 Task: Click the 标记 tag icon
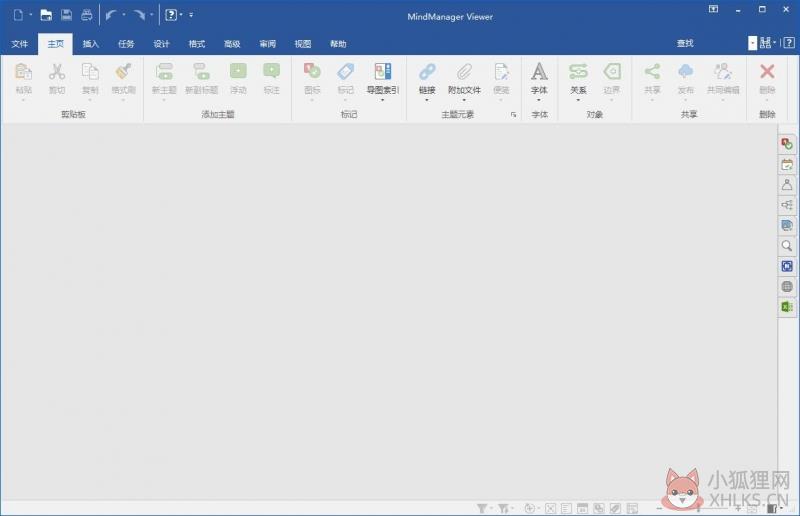pyautogui.click(x=345, y=71)
